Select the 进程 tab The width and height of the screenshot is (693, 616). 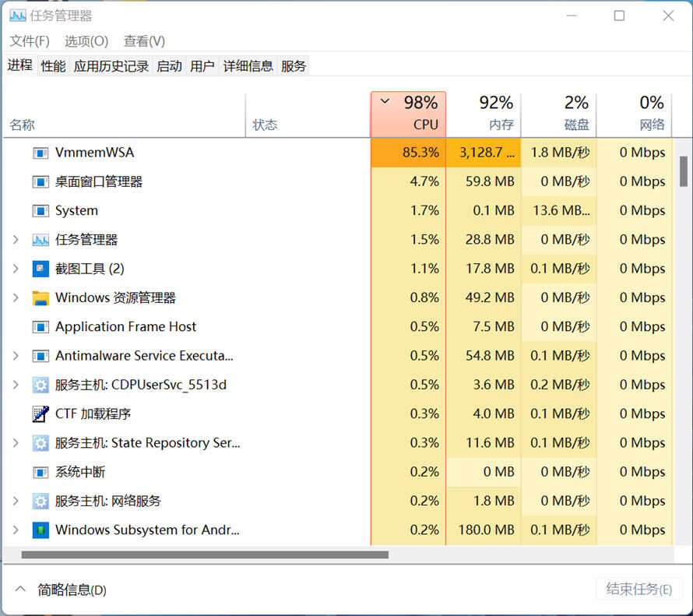(20, 65)
